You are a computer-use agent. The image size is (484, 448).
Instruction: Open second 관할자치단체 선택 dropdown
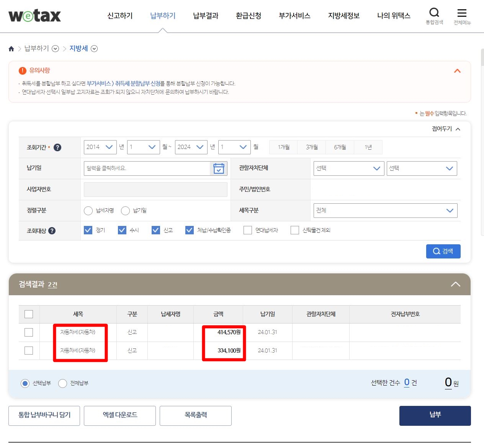click(x=422, y=168)
